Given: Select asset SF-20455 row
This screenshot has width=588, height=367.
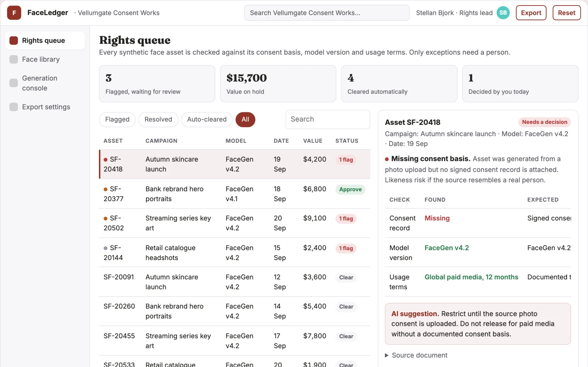Looking at the screenshot, I should [x=235, y=341].
